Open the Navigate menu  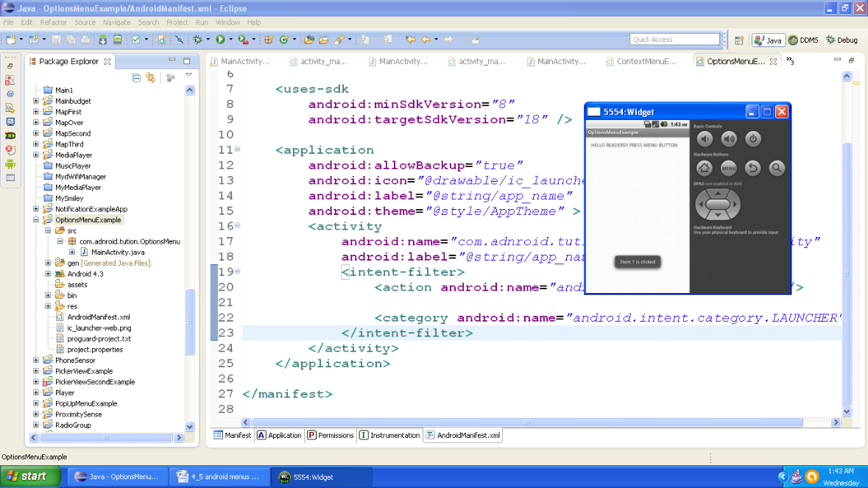[117, 22]
